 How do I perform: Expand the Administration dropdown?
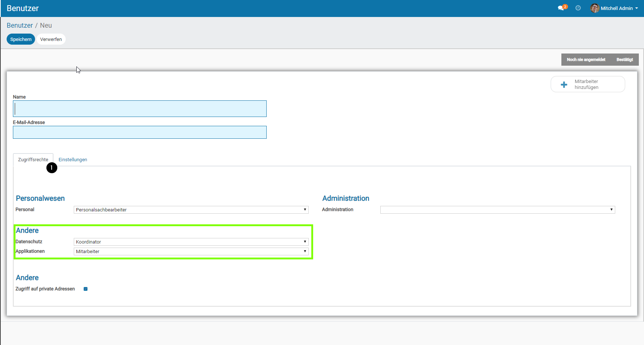pyautogui.click(x=497, y=210)
